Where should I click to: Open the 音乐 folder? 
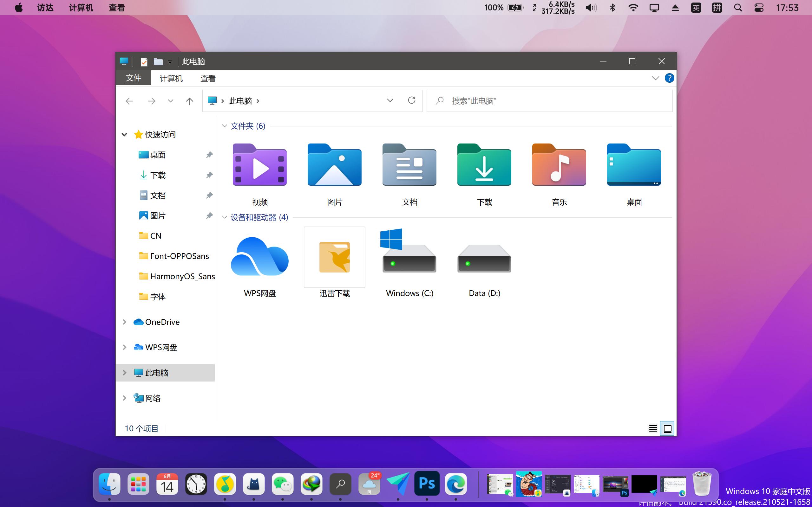point(559,165)
